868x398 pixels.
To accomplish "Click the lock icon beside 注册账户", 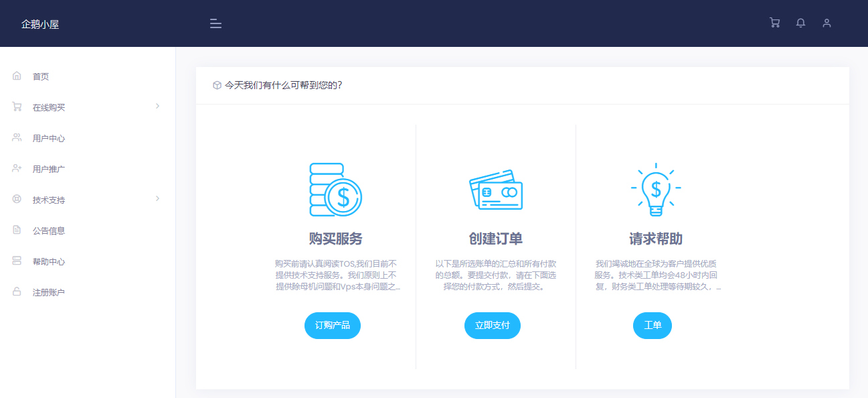I will click(x=17, y=291).
